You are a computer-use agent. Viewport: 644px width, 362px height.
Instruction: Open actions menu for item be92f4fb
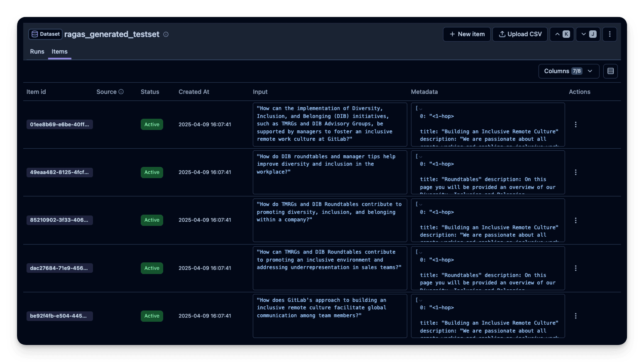click(x=575, y=316)
